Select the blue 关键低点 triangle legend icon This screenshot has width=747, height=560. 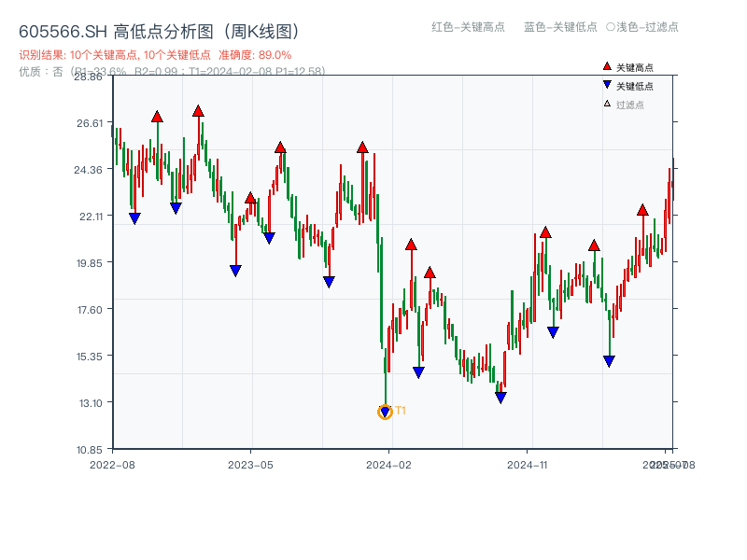pyautogui.click(x=605, y=84)
